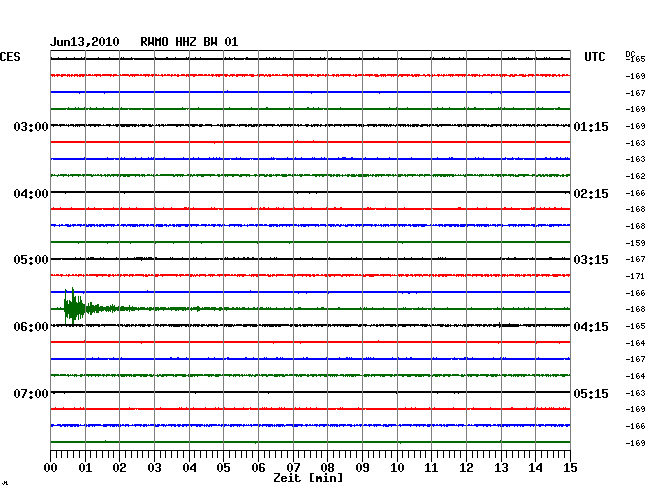This screenshot has height=494, width=650.
Task: Click minute tick label 09 on the time axis
Action: coord(362,468)
